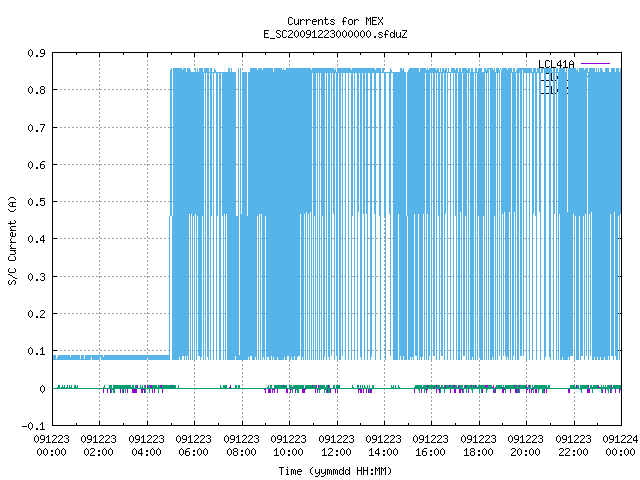Click the x-axis label '091223 00:00'
This screenshot has height=480, width=640.
pos(51,446)
